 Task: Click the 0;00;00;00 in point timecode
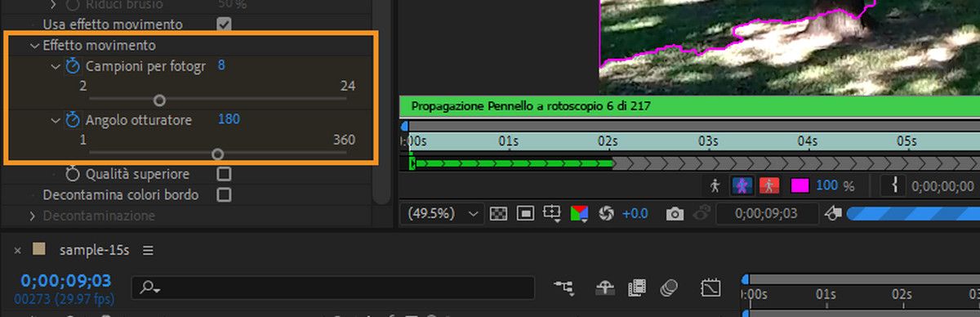[942, 186]
